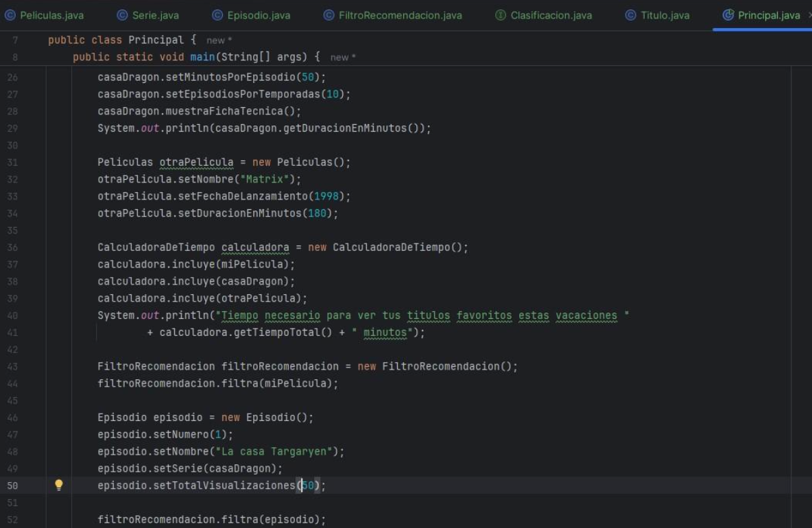Click casaDragon.setEpisodiosPorTemporadas(10) line
The width and height of the screenshot is (812, 528).
click(x=224, y=94)
